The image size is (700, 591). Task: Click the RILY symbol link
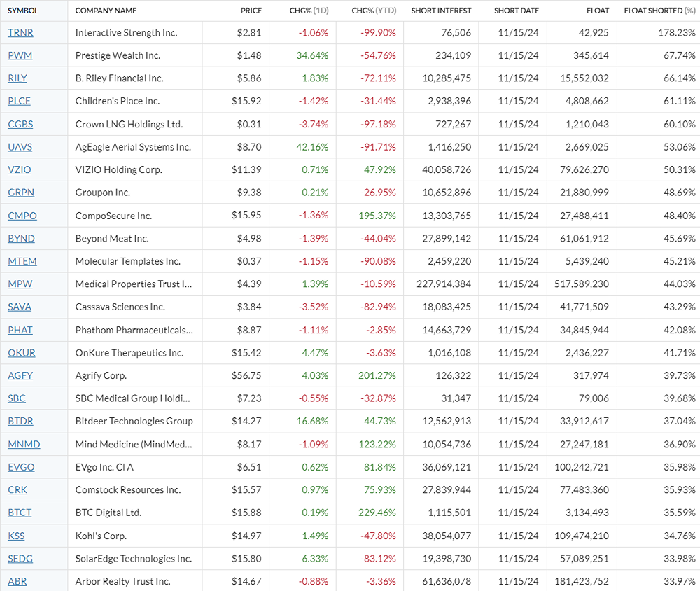[17, 78]
